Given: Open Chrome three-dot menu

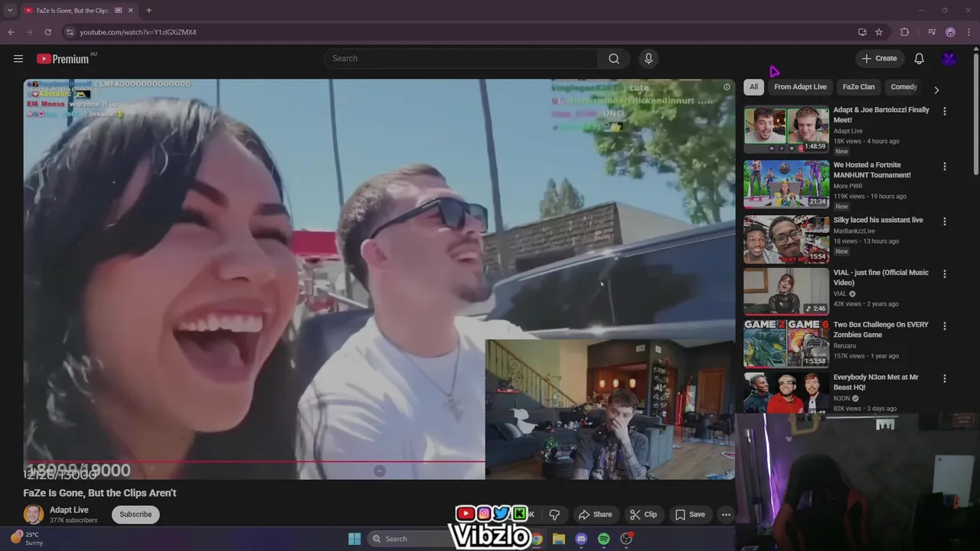Looking at the screenshot, I should [x=969, y=32].
